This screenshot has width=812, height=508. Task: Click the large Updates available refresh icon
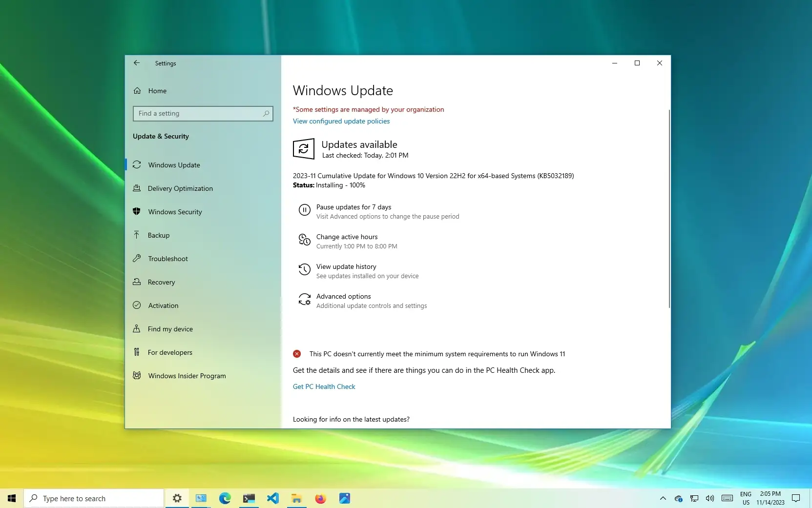[x=304, y=149]
